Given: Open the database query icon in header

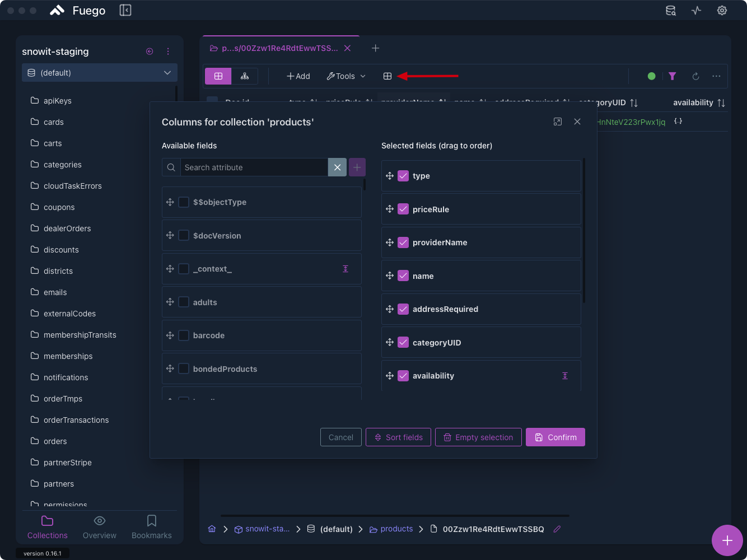Looking at the screenshot, I should pos(670,11).
